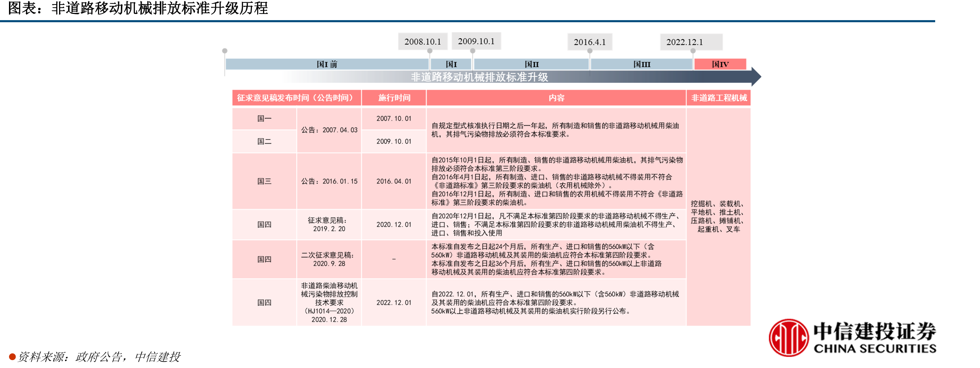Select the 国二 row cell

(264, 141)
